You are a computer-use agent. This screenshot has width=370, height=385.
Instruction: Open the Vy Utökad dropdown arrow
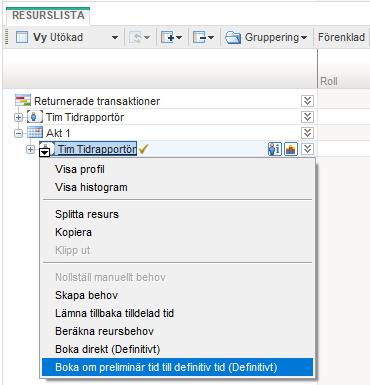[115, 38]
